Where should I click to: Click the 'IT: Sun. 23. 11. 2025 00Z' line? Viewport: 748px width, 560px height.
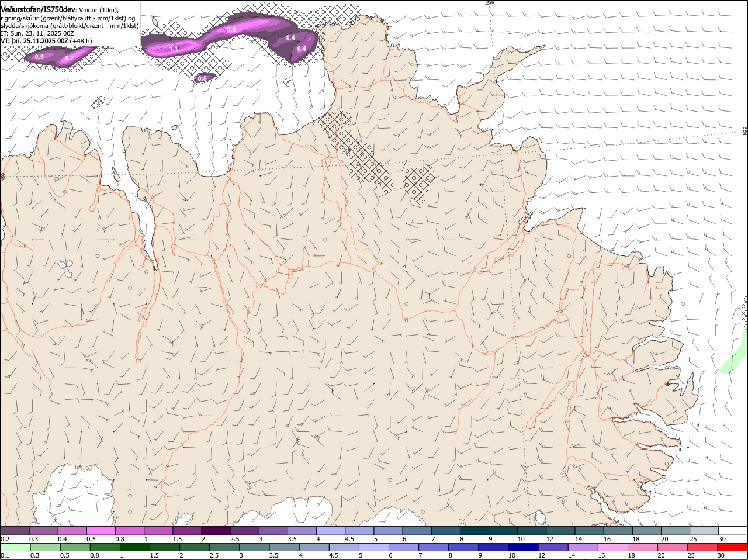[37, 33]
